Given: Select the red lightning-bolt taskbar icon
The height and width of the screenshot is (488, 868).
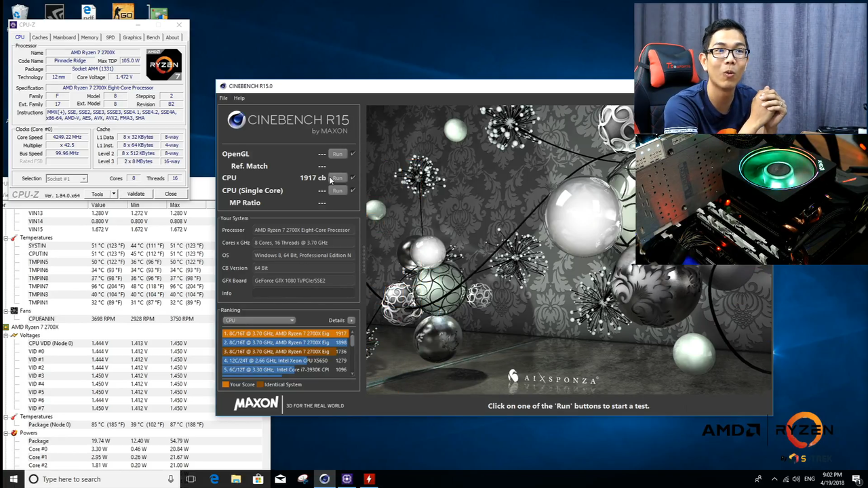Looking at the screenshot, I should pos(369,479).
